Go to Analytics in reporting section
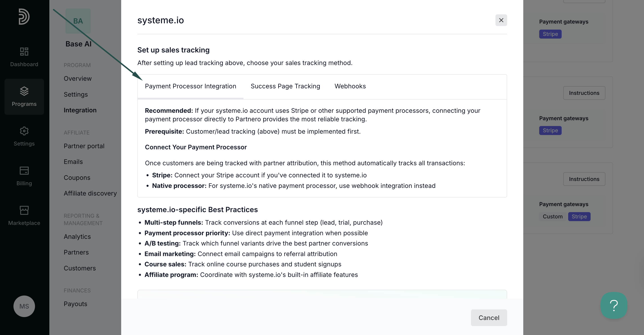This screenshot has height=335, width=644. [x=77, y=237]
